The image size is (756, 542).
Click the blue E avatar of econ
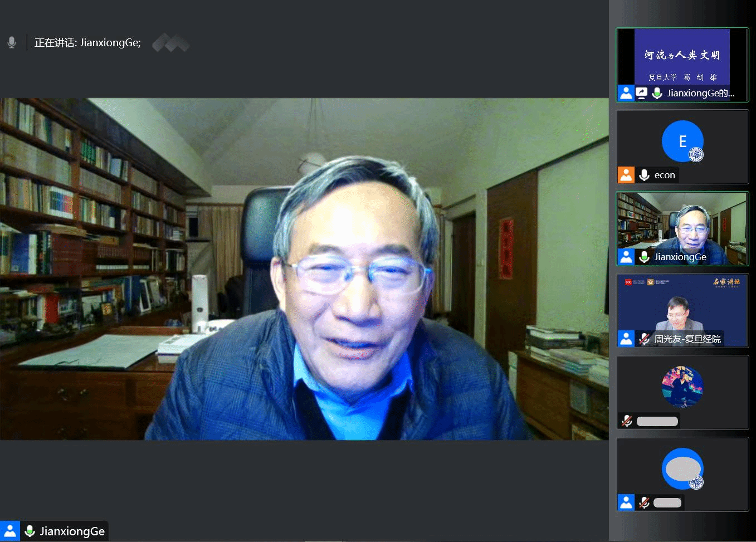(682, 141)
